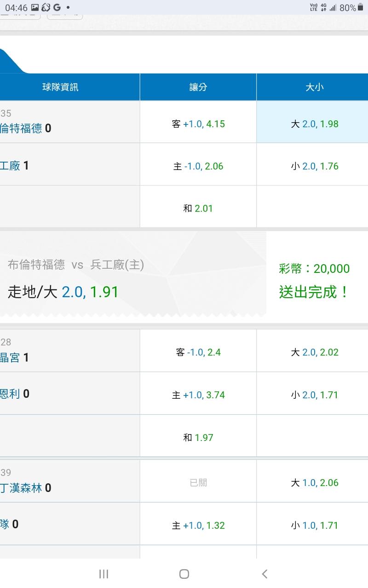The width and height of the screenshot is (368, 588).
Task: Choose draw odds 1.97
Action: click(x=198, y=437)
